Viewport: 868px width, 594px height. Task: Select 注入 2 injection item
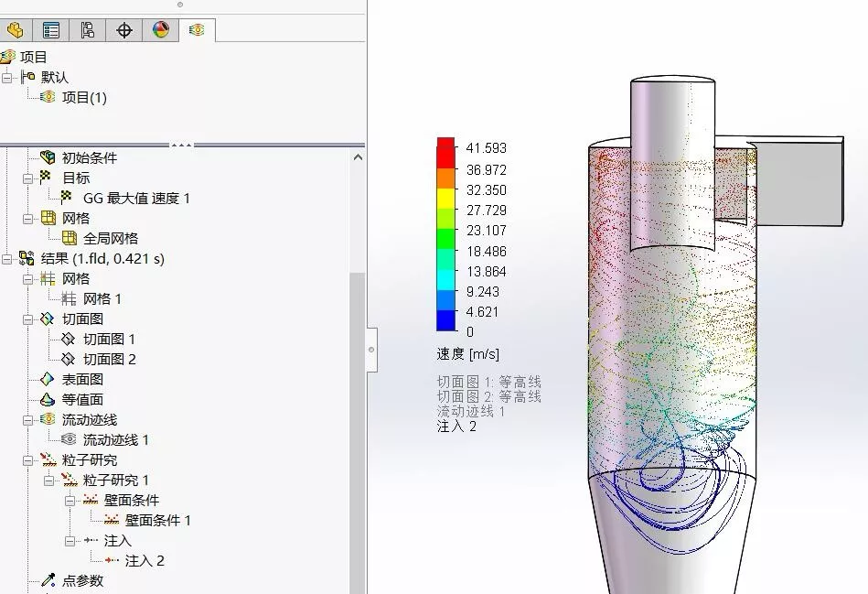click(145, 560)
